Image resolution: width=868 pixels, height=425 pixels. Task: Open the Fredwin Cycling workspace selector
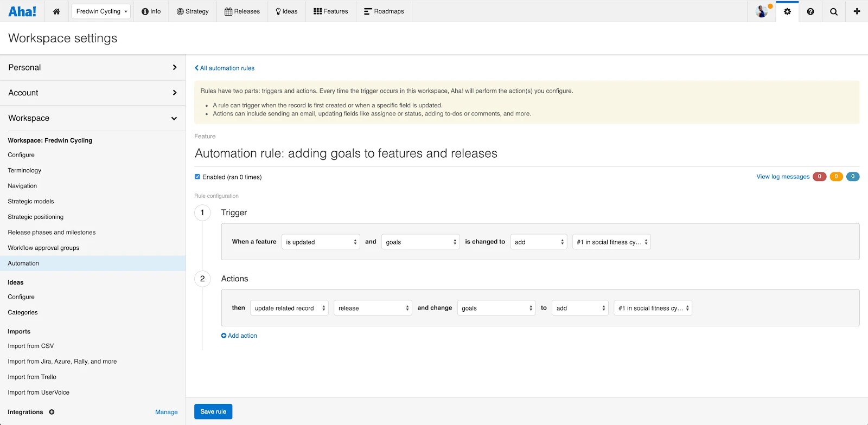101,11
